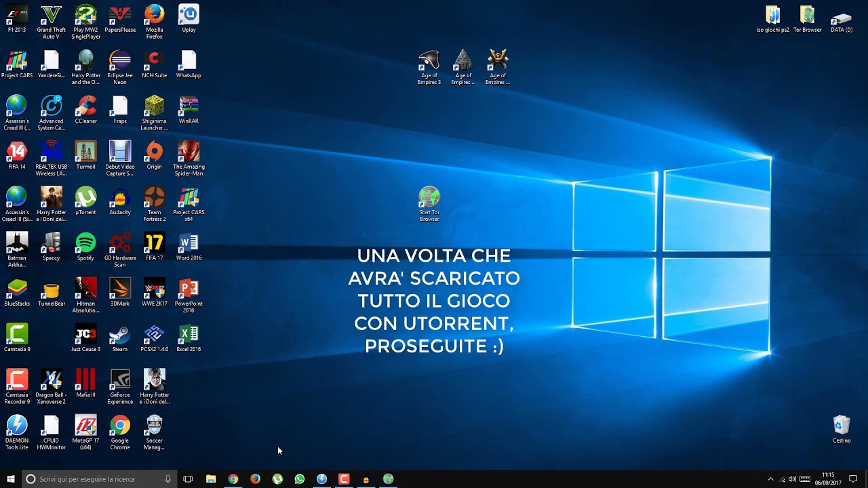Select the FIFA 14 desktop icon
The height and width of the screenshot is (488, 868).
coord(17,155)
